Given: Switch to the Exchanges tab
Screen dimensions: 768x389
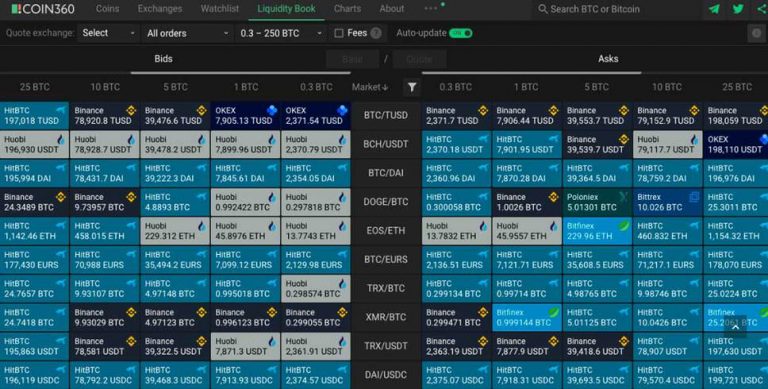Looking at the screenshot, I should point(160,9).
